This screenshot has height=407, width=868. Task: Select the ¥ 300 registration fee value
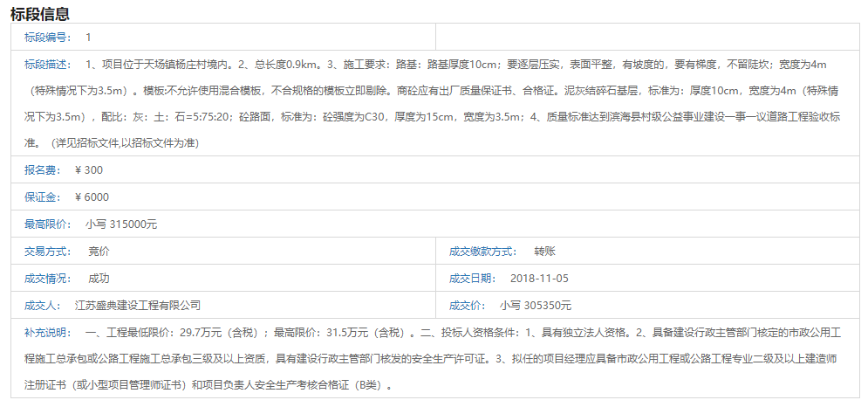[89, 170]
